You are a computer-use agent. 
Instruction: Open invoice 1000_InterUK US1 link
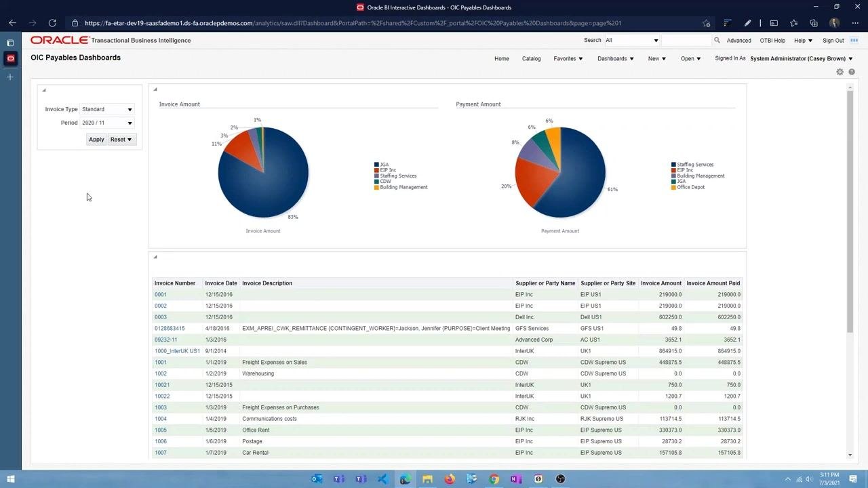(177, 351)
